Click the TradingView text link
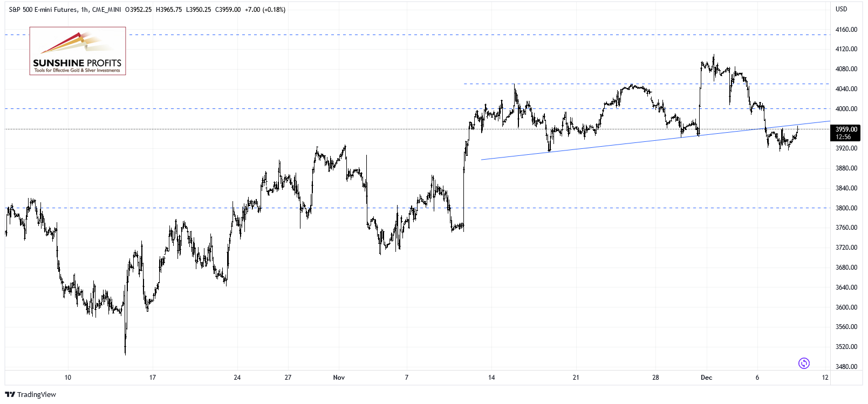The height and width of the screenshot is (404, 868). point(37,395)
